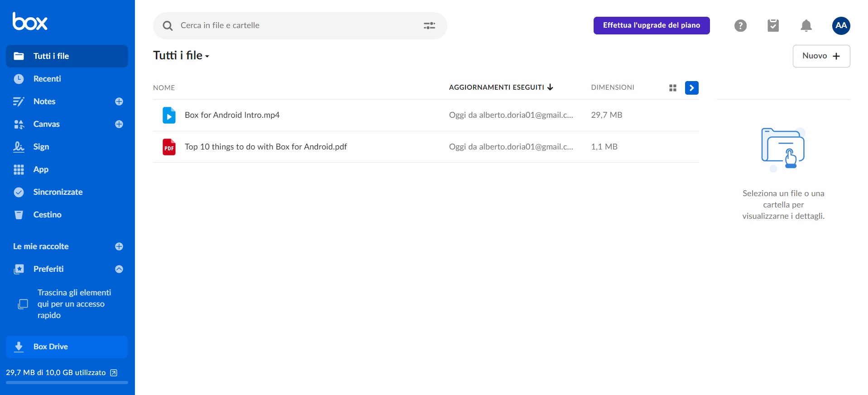Open search filter options icon

pos(429,26)
